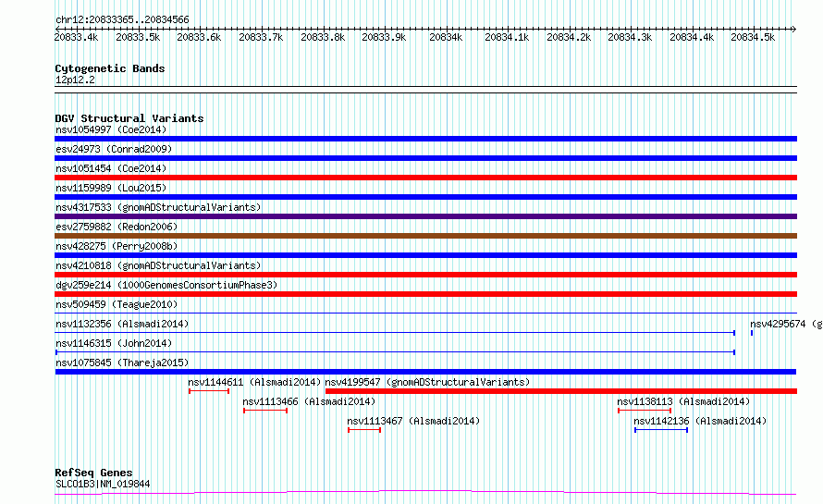
Task: Open nsv1113466 (Alsmadi2014) label
Action: pyautogui.click(x=309, y=401)
